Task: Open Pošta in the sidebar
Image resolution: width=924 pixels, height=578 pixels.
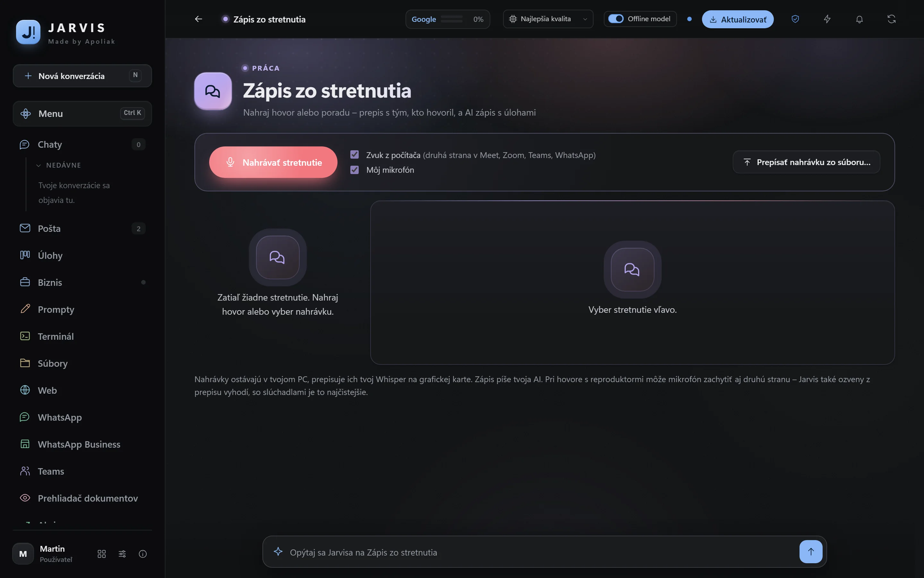Action: 82,229
